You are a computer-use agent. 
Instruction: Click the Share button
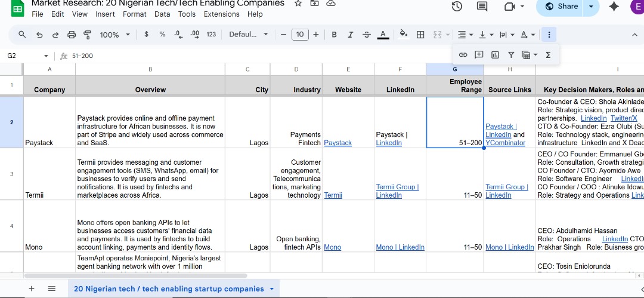[562, 6]
